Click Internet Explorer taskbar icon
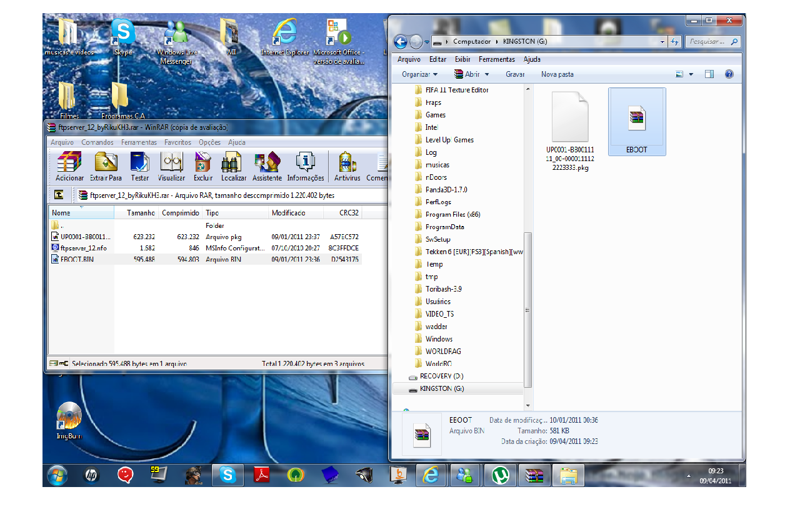Image resolution: width=800 pixels, height=532 pixels. pos(431,475)
